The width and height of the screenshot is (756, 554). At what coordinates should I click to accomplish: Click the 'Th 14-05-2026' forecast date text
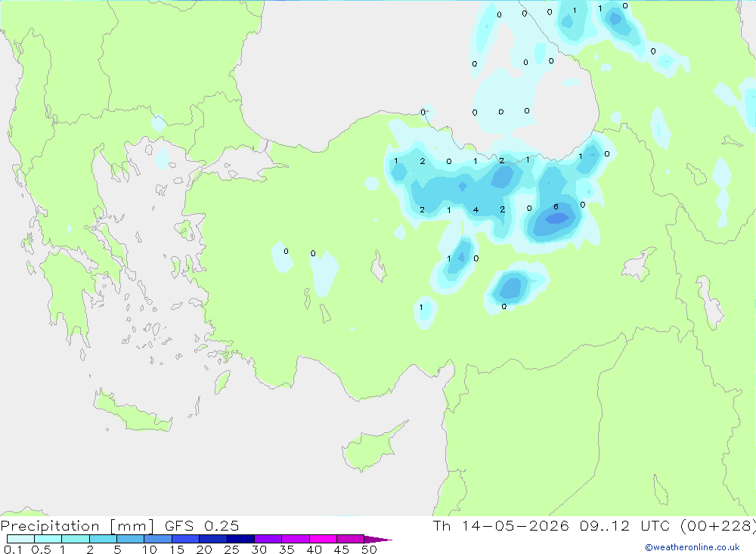tap(501, 525)
